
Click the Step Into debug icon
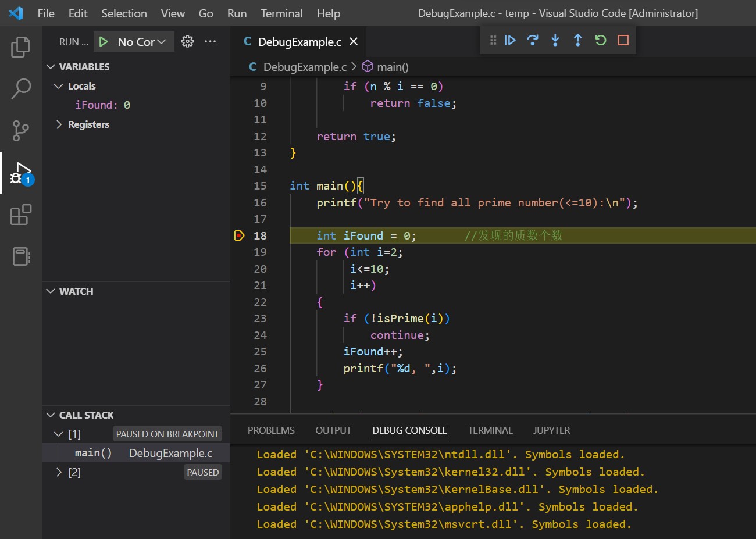(x=555, y=40)
